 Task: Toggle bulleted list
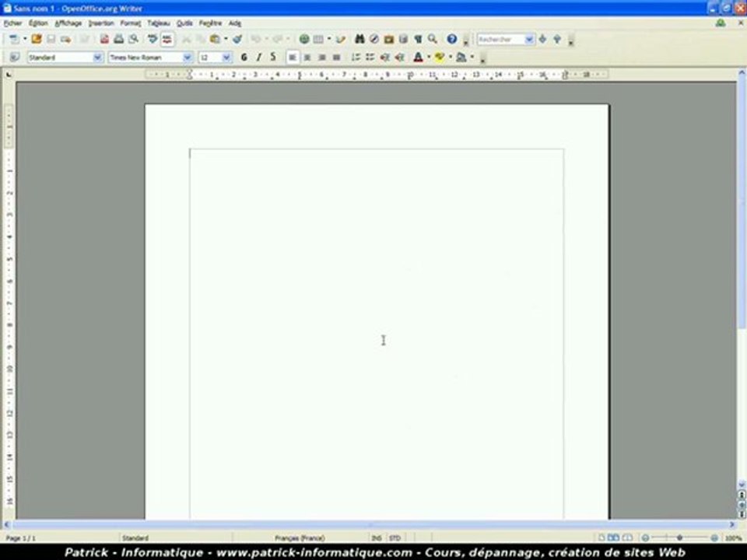tap(370, 58)
